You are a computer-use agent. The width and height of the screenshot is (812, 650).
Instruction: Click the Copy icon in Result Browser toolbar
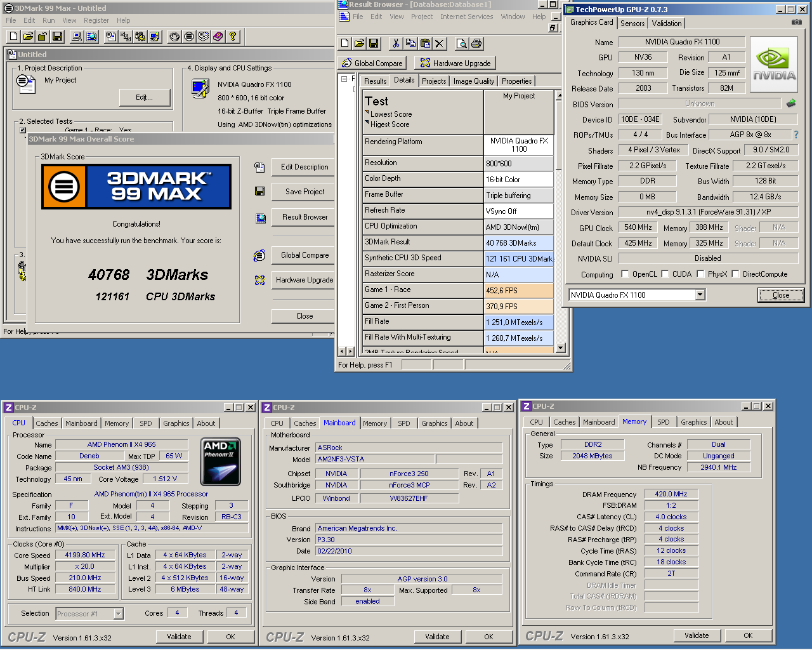tap(410, 43)
